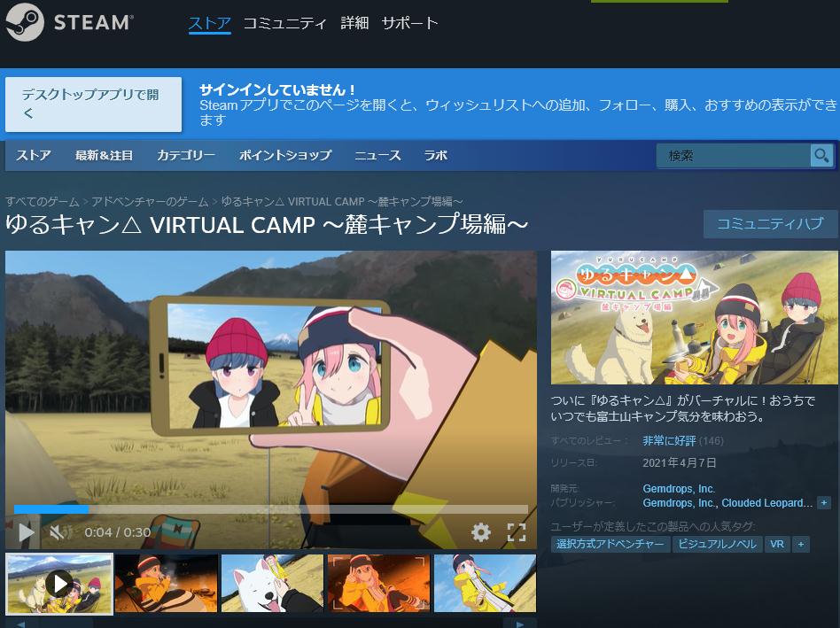The image size is (840, 628).
Task: Open the ラボ store tab
Action: 436,155
